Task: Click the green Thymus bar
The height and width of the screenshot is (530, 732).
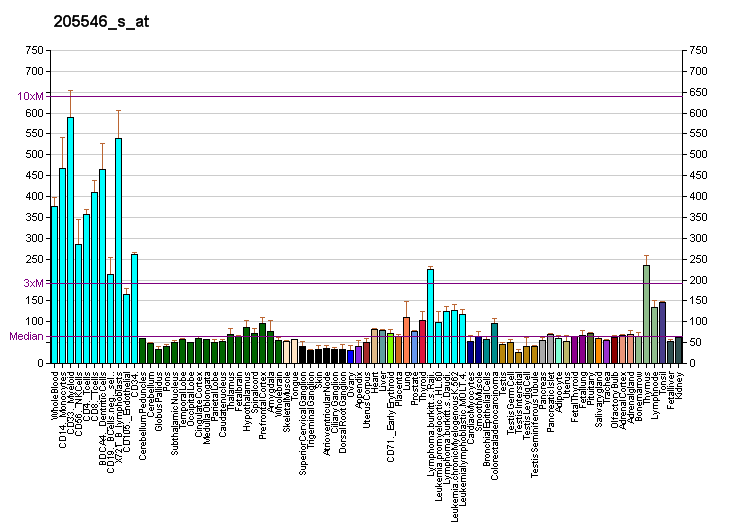Action: (x=647, y=314)
